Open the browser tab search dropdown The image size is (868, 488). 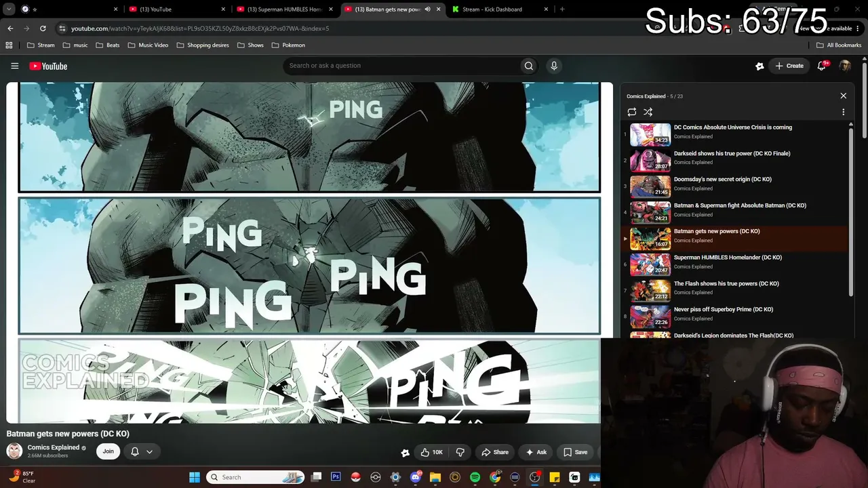(9, 9)
